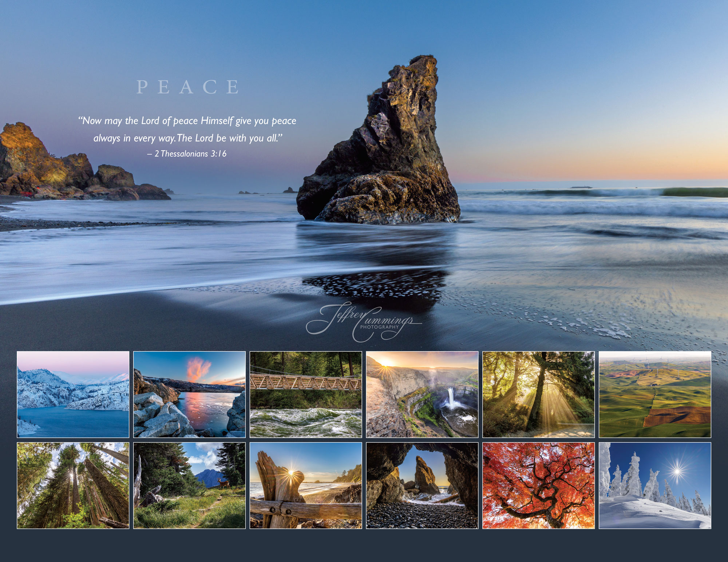Click 'Now may the Lord of peace' line
Viewport: 728px width, 562px height.
click(x=187, y=121)
